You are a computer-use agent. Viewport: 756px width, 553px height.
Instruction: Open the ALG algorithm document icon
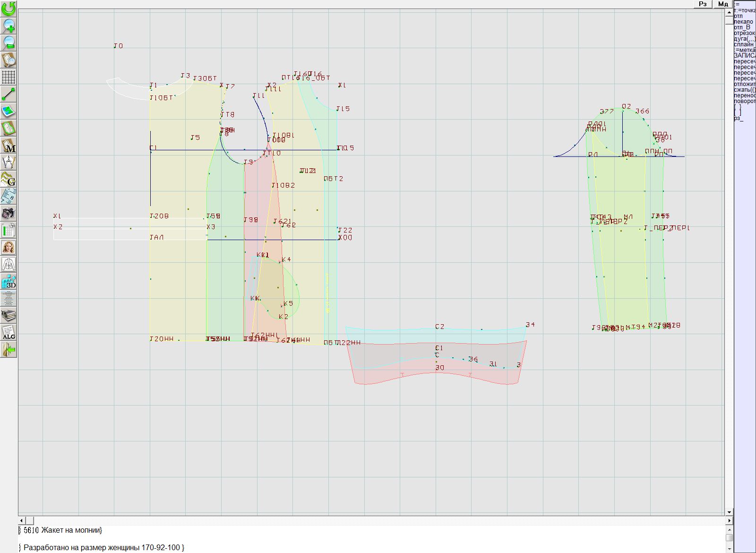click(x=9, y=332)
